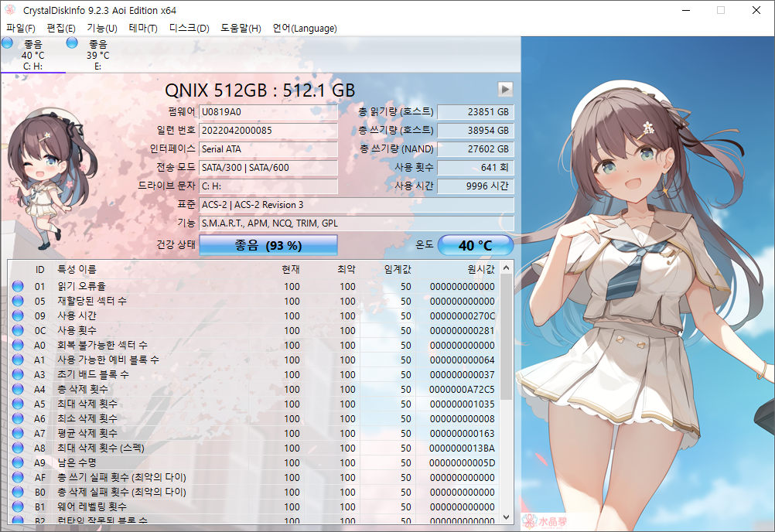Select row 웨어 레벨링 횟수
Screen dimensions: 775x532
pos(254,506)
